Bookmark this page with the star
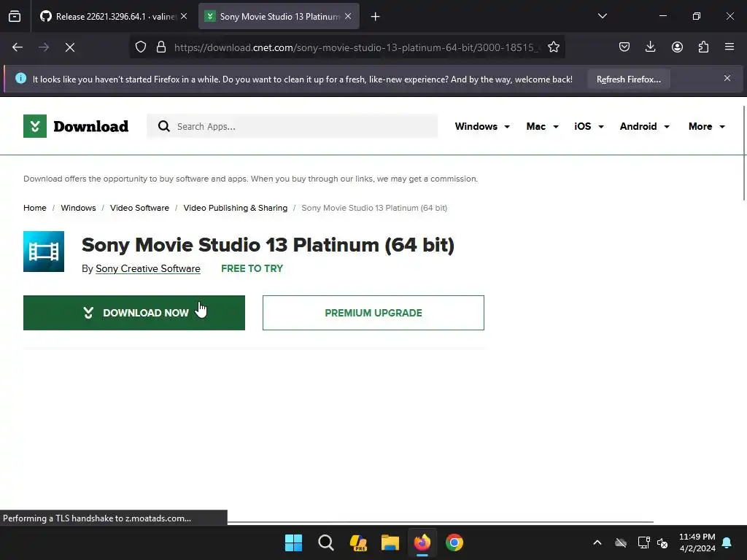 pos(554,47)
